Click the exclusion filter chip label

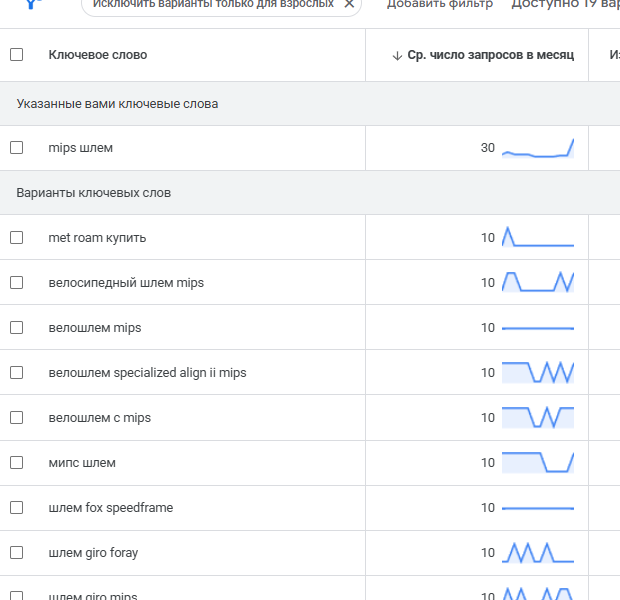(x=213, y=4)
